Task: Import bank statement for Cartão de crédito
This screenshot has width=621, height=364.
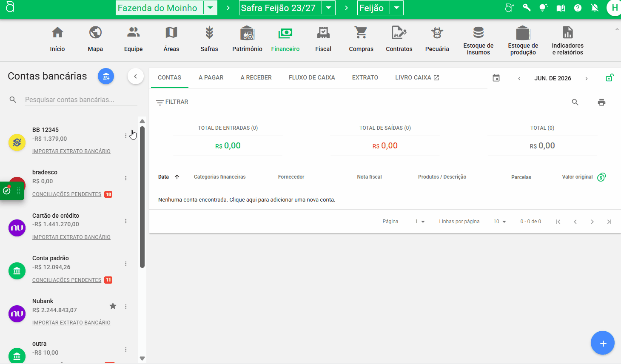Action: pyautogui.click(x=71, y=237)
